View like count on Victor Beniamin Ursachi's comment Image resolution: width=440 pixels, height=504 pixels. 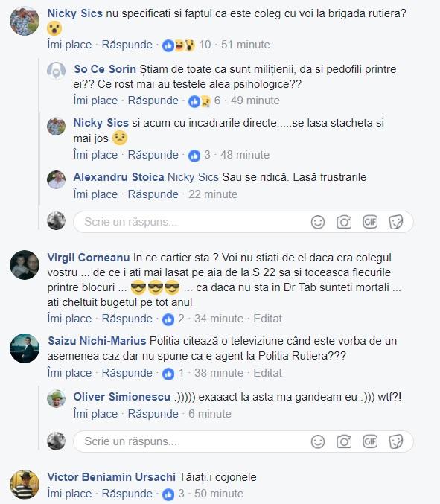[173, 494]
